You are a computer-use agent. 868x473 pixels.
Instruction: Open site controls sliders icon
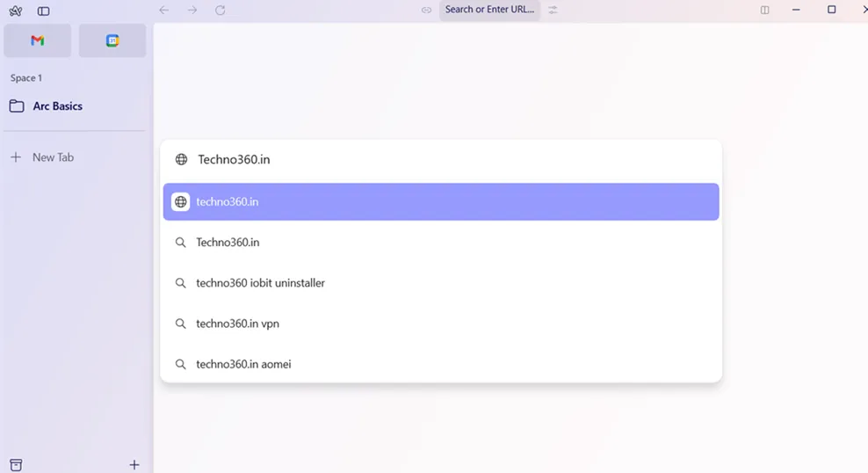click(x=553, y=10)
